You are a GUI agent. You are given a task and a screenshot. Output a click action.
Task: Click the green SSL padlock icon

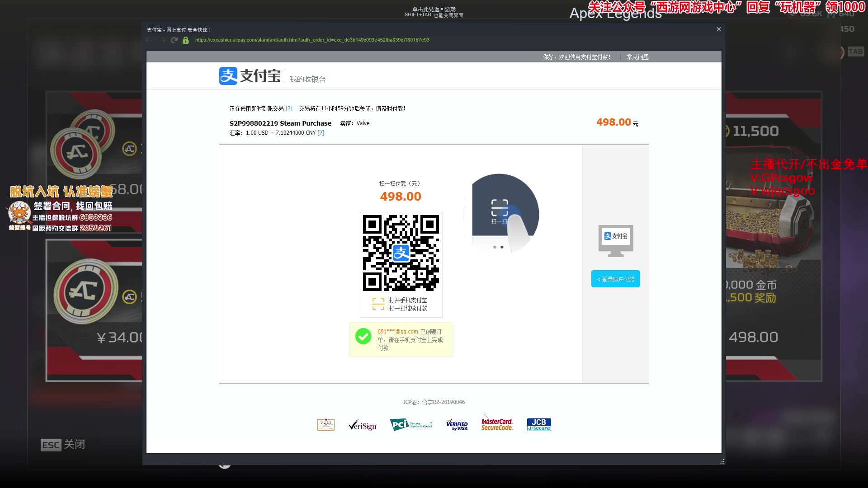185,40
